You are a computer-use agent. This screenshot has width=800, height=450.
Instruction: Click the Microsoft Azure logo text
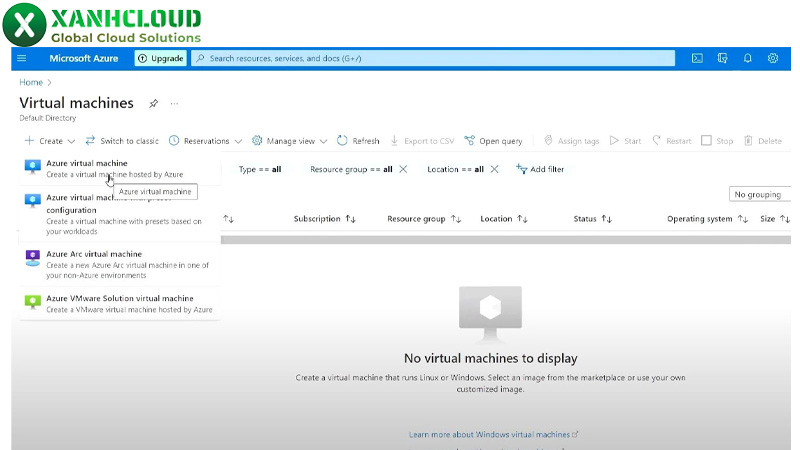point(84,58)
